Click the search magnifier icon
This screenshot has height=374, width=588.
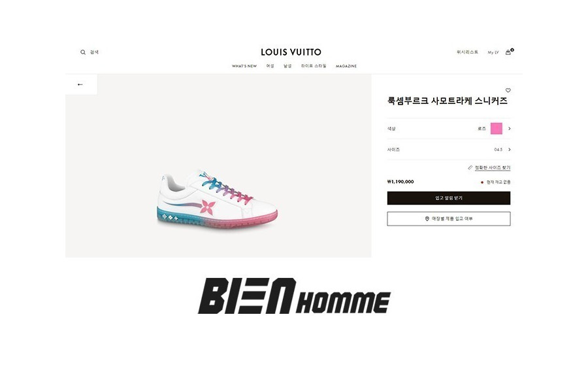83,52
